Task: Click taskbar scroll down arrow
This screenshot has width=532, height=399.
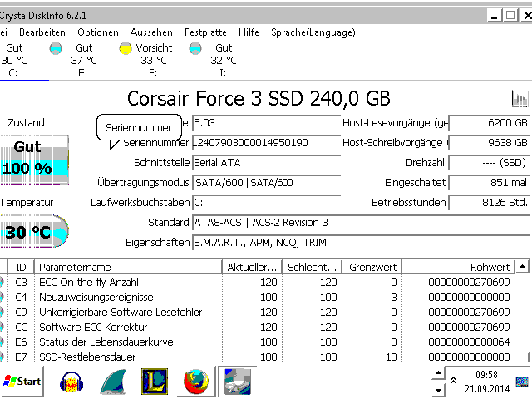Action: [x=438, y=390]
